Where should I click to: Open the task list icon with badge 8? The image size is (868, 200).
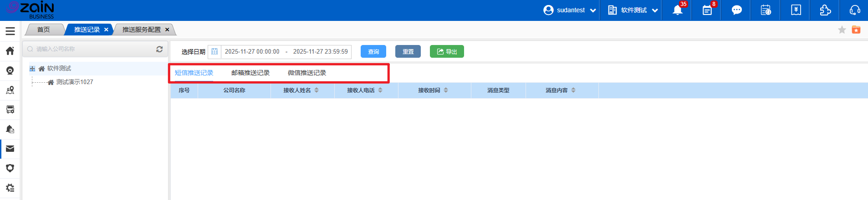coord(707,10)
